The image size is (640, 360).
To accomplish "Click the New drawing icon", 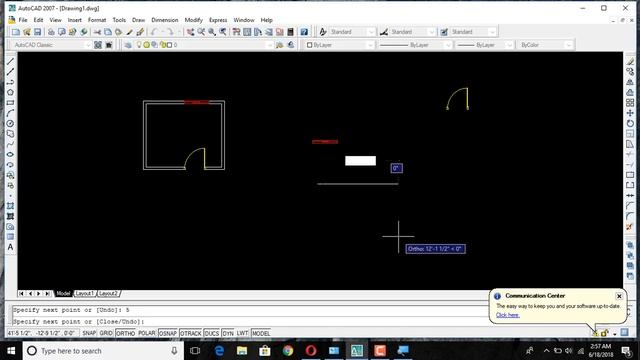I will click(16, 32).
